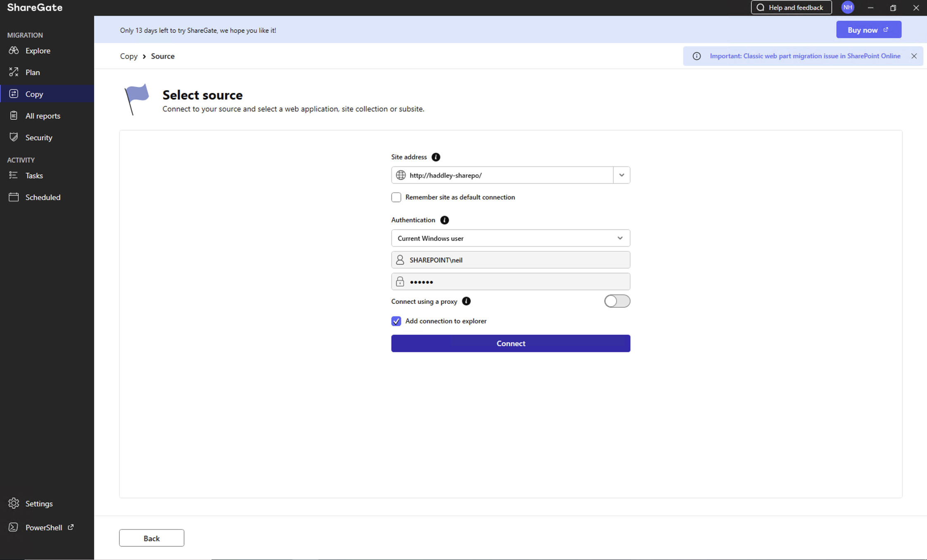The width and height of the screenshot is (927, 560).
Task: Click the ShareGate logo
Action: pos(35,7)
